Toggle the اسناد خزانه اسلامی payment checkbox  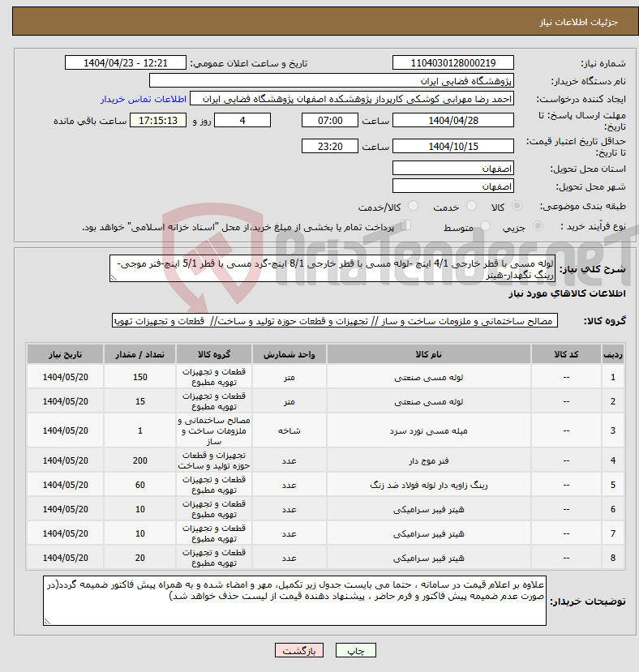(x=405, y=225)
